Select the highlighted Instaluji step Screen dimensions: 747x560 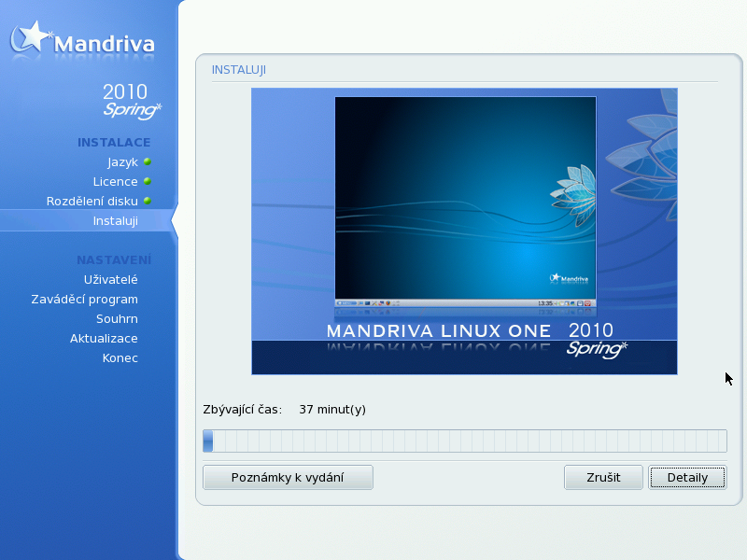point(115,221)
